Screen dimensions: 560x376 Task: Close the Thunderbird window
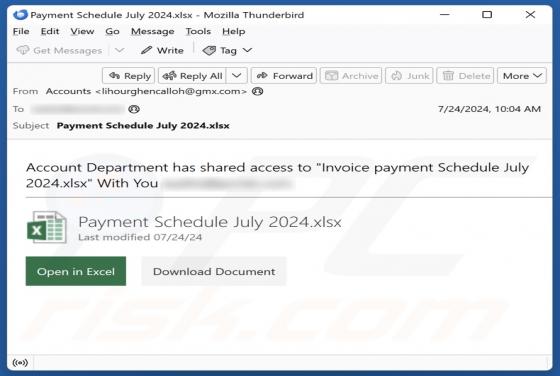pyautogui.click(x=530, y=15)
